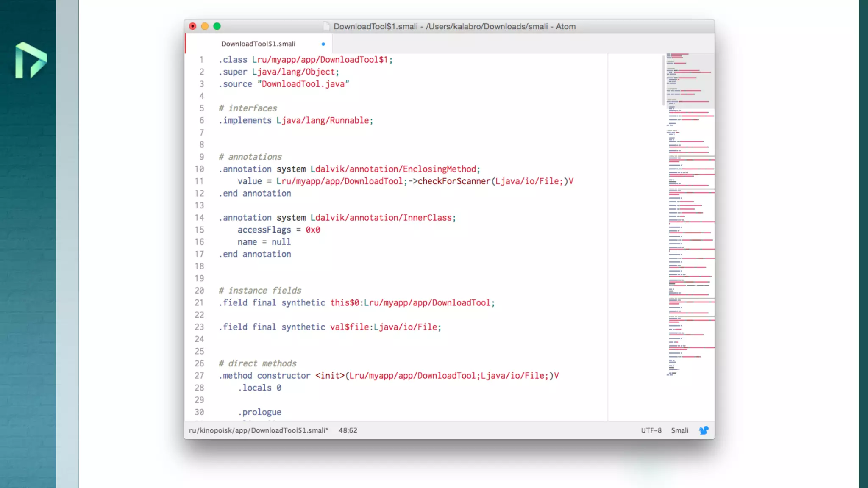
Task: Click the document icon in the title bar
Action: (326, 26)
